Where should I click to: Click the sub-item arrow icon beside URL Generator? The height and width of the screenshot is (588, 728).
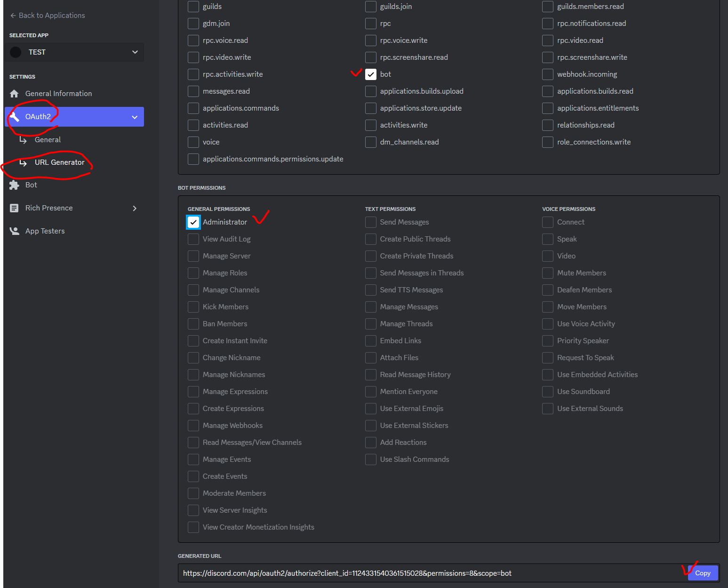[23, 162]
